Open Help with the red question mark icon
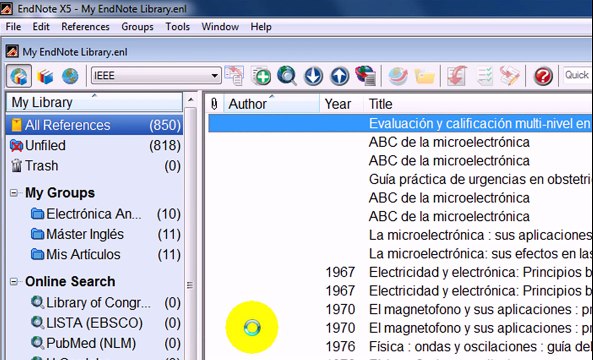Viewport: 593px width, 360px height. click(543, 76)
